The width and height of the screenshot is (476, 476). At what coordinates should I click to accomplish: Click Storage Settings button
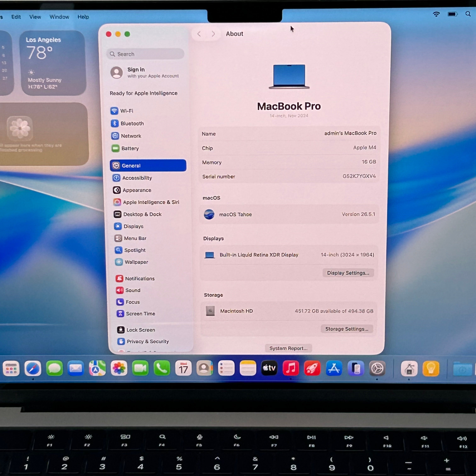[x=347, y=329]
